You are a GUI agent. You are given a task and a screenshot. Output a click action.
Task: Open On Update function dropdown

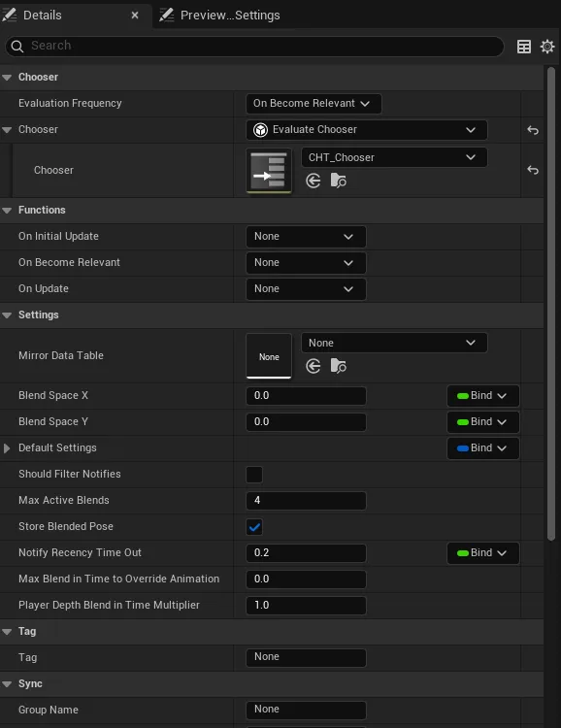point(306,289)
